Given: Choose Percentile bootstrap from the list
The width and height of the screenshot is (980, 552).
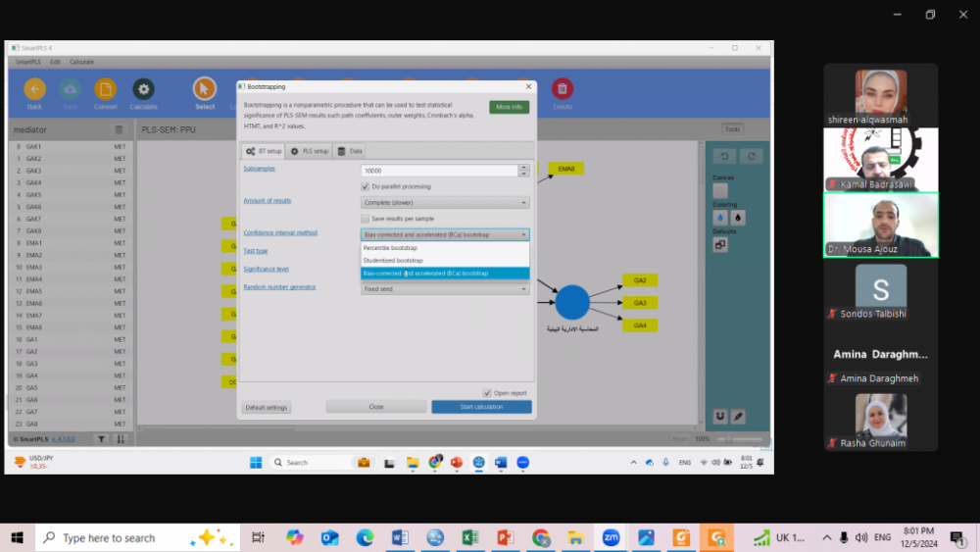Looking at the screenshot, I should 445,247.
